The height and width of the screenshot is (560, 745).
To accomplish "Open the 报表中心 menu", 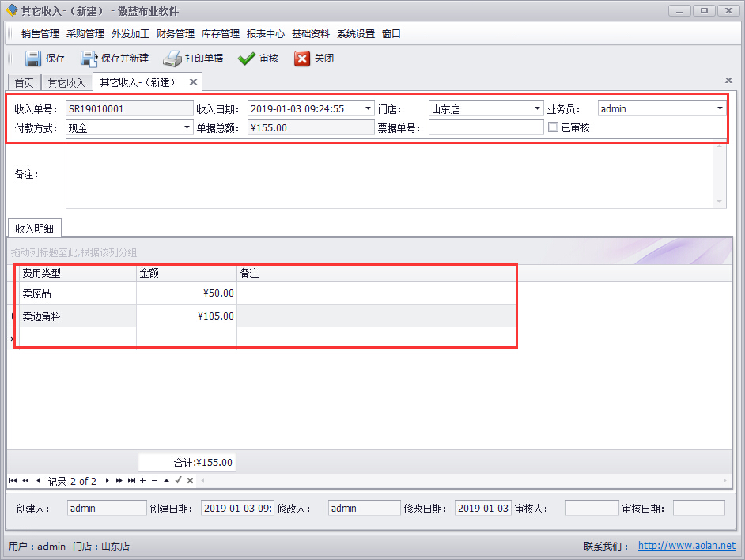I will pyautogui.click(x=265, y=34).
